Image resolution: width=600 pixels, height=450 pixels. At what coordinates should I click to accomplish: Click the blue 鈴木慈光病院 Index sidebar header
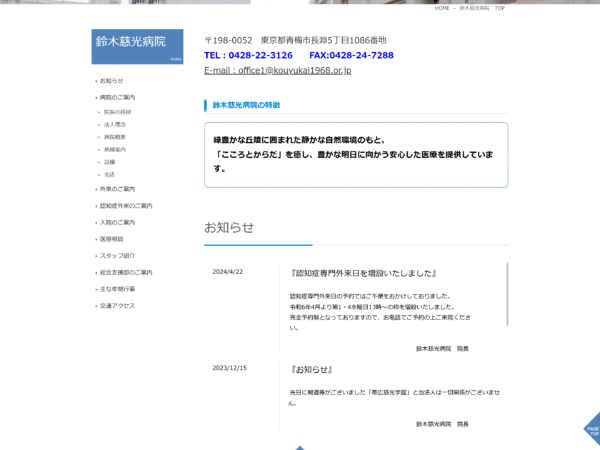click(137, 47)
